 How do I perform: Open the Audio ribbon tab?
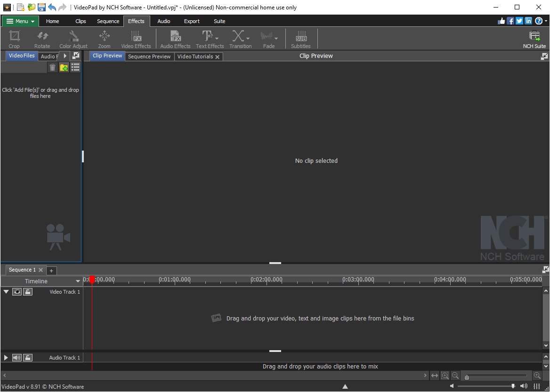[x=164, y=21]
